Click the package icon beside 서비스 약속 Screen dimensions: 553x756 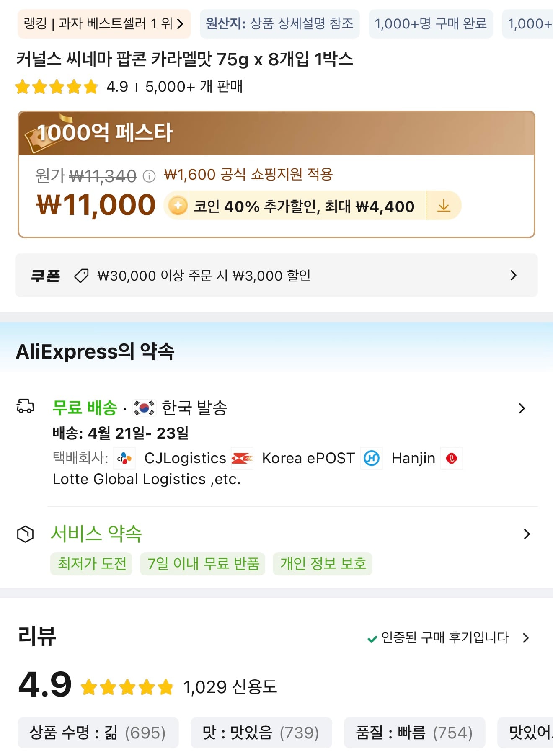(26, 534)
